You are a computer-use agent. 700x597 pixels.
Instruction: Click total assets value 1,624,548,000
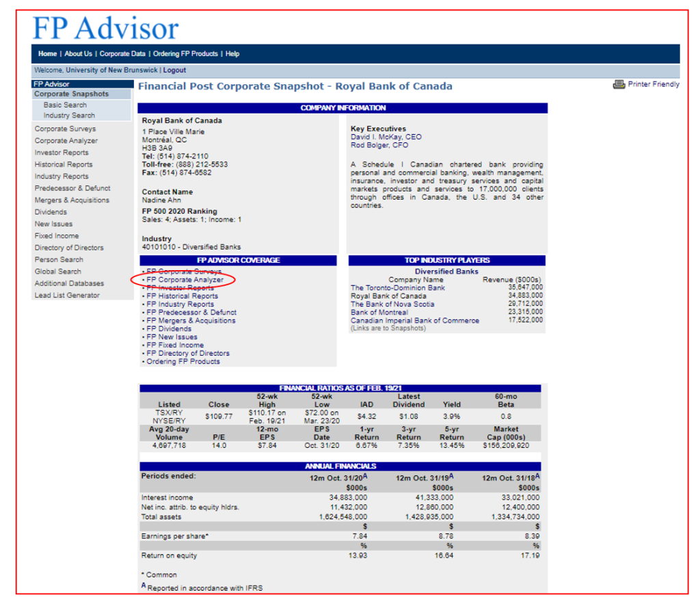click(343, 517)
